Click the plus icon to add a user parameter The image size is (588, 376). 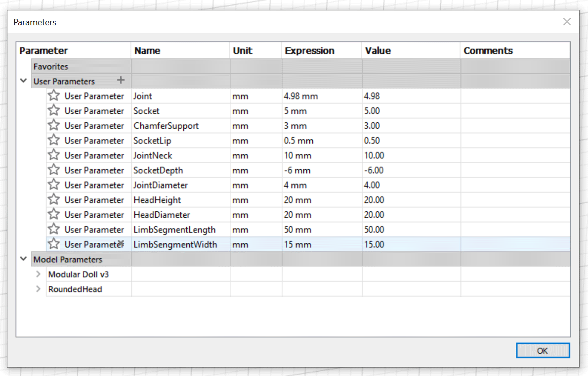[x=121, y=80]
